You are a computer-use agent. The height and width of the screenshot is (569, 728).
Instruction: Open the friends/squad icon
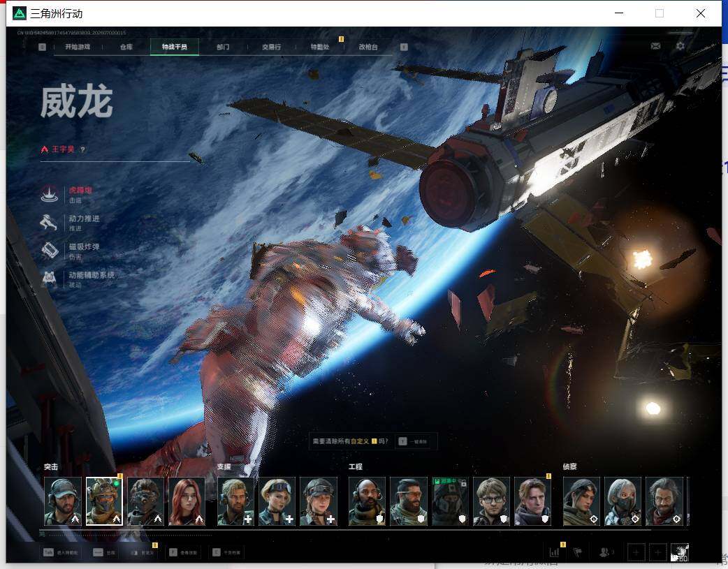(x=606, y=552)
